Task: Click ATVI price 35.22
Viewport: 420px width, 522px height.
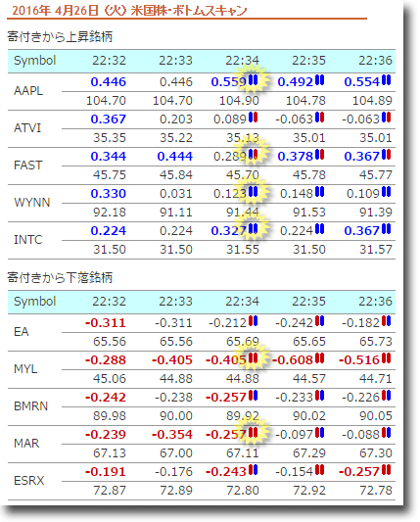Action: [176, 138]
